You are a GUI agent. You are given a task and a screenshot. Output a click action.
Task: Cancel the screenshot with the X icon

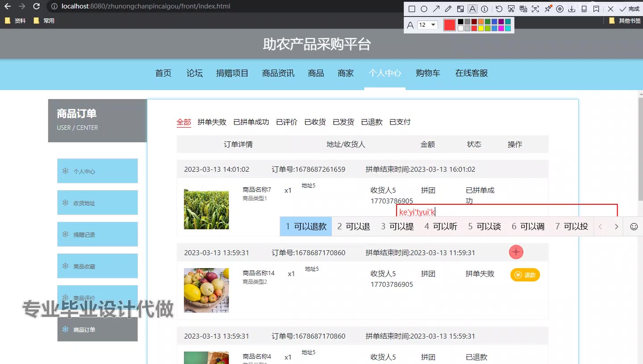pos(611,9)
